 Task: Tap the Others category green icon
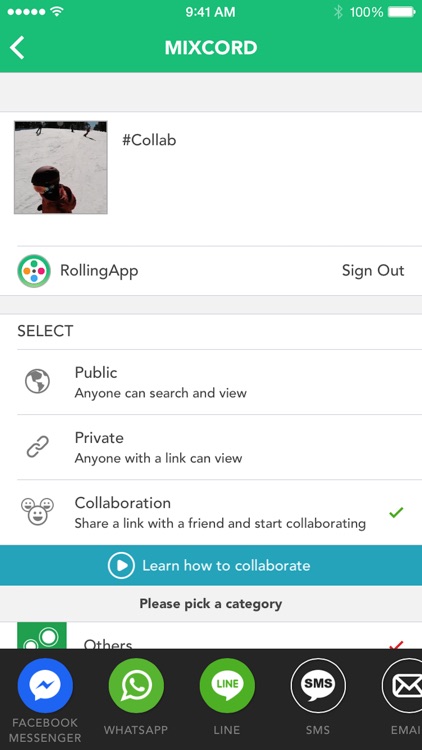pos(42,636)
